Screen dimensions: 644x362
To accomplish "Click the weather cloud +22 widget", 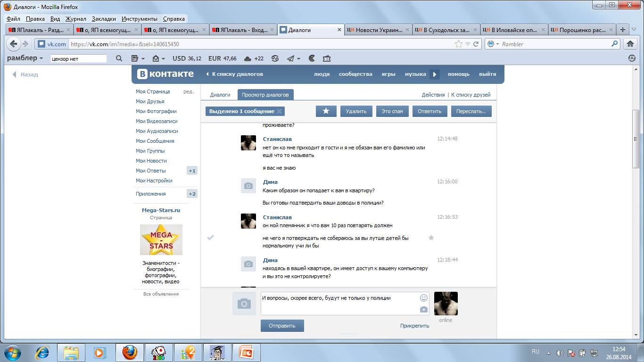I will [x=254, y=58].
